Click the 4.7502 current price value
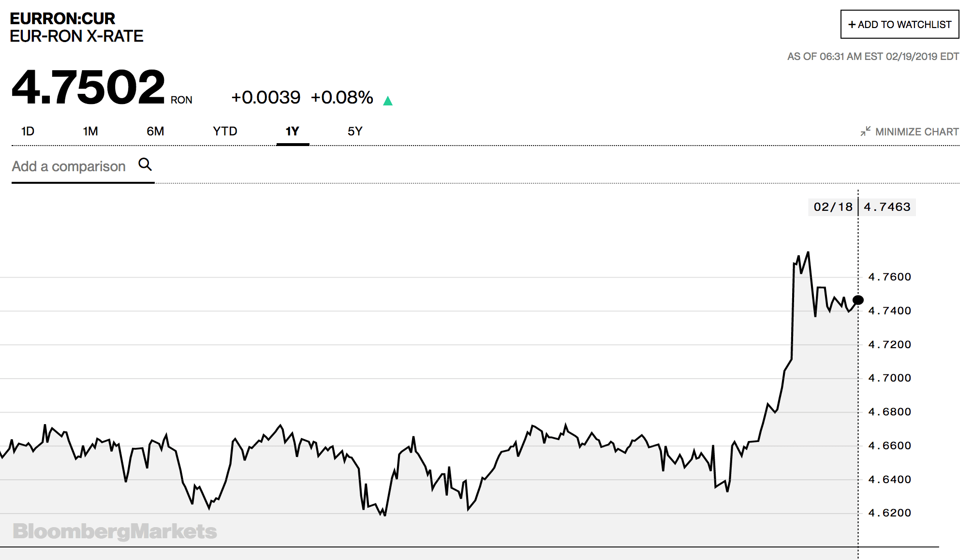 pyautogui.click(x=88, y=87)
